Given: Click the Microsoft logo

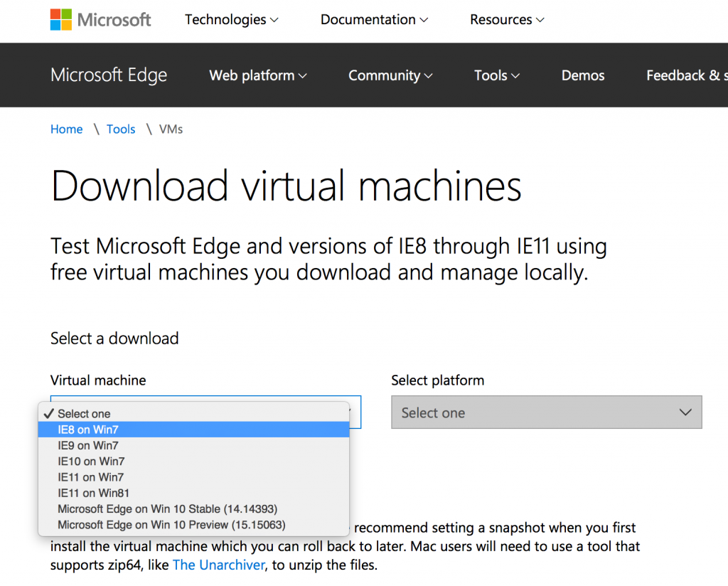Looking at the screenshot, I should tap(100, 19).
